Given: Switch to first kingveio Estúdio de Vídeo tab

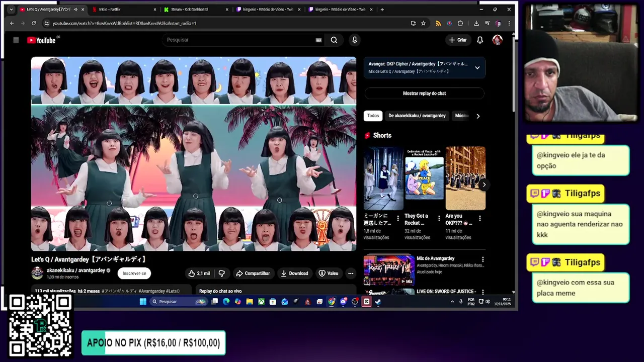Looking at the screenshot, I should [268, 9].
